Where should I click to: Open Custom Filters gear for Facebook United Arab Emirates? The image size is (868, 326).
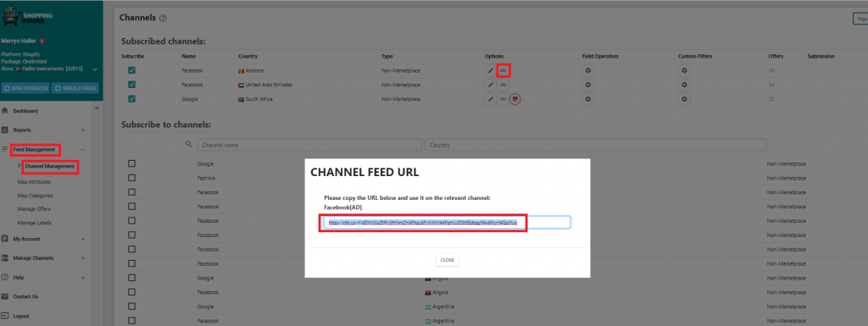(684, 85)
